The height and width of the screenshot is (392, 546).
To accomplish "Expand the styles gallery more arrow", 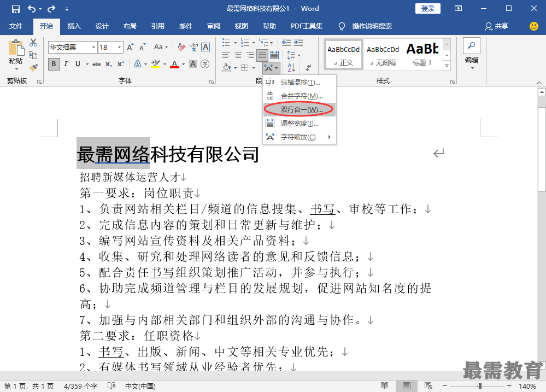I will [x=447, y=66].
